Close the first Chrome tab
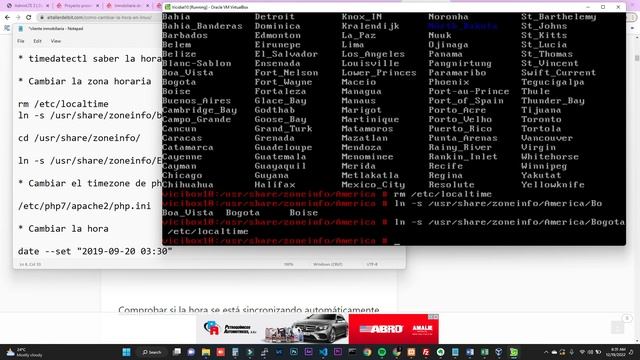Image resolution: width=640 pixels, height=360 pixels. pos(47,6)
